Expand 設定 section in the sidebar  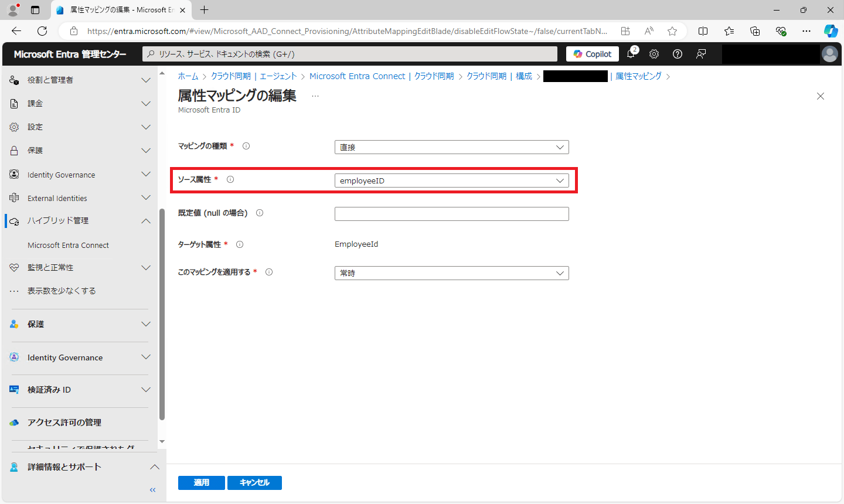(80, 127)
